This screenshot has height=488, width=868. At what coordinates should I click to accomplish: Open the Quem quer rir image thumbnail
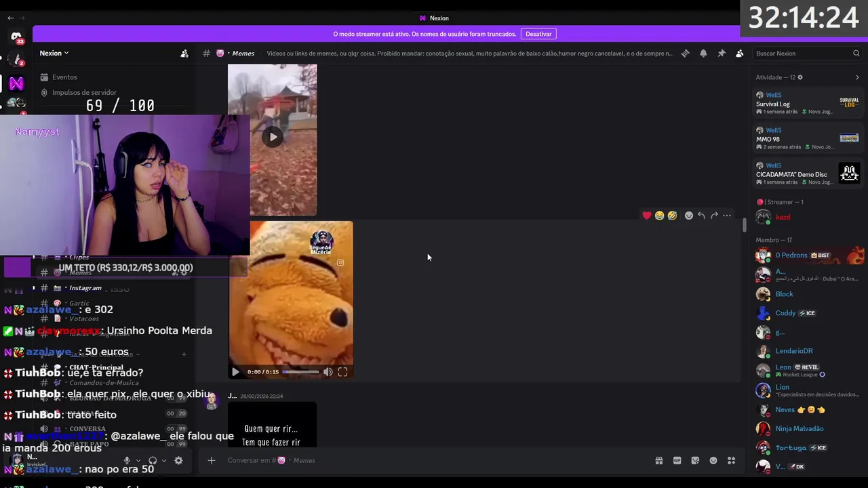(272, 424)
